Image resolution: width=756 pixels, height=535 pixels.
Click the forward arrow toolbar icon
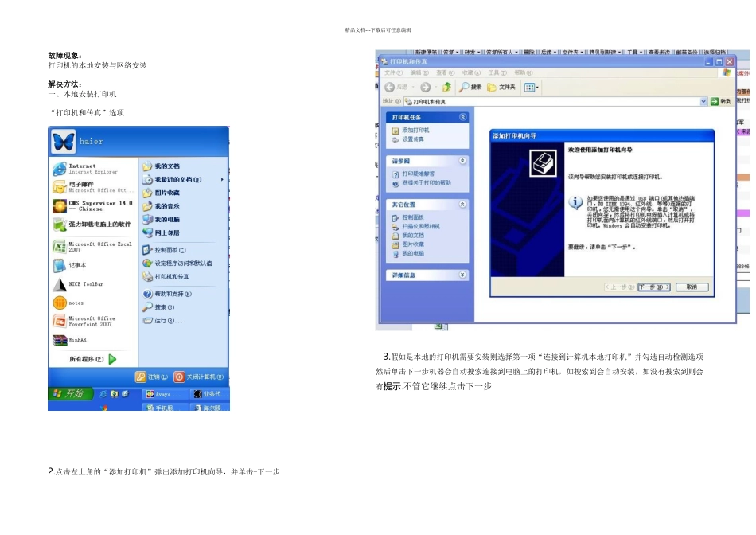tap(425, 88)
